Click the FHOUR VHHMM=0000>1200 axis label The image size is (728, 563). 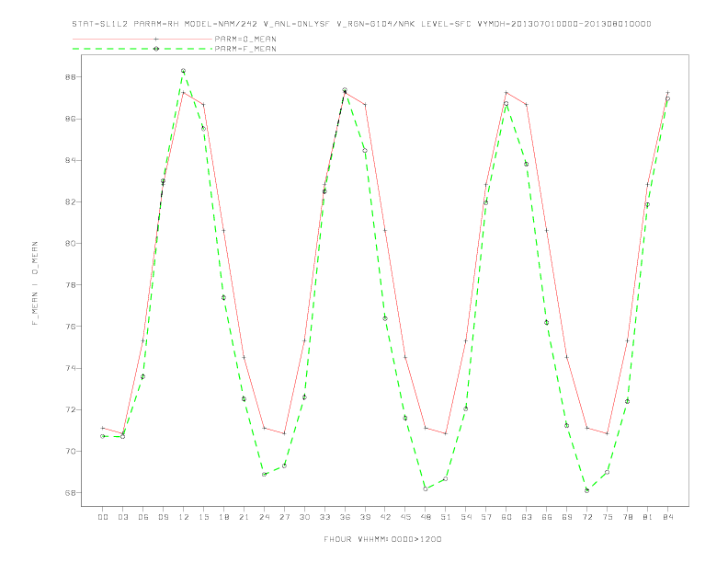[382, 539]
